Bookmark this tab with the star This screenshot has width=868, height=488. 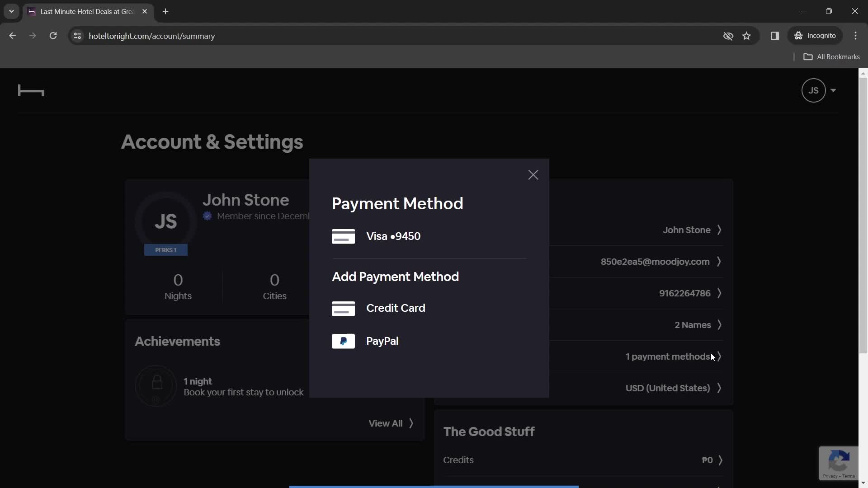tap(746, 36)
